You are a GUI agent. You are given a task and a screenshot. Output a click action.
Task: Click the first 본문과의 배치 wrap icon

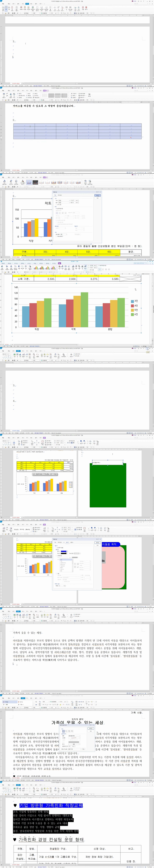coord(57,213)
